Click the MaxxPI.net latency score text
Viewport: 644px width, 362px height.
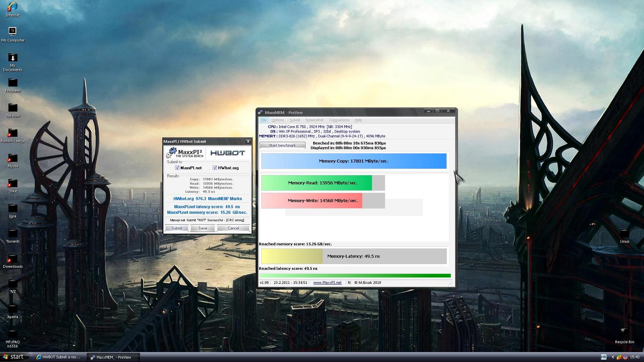click(207, 207)
